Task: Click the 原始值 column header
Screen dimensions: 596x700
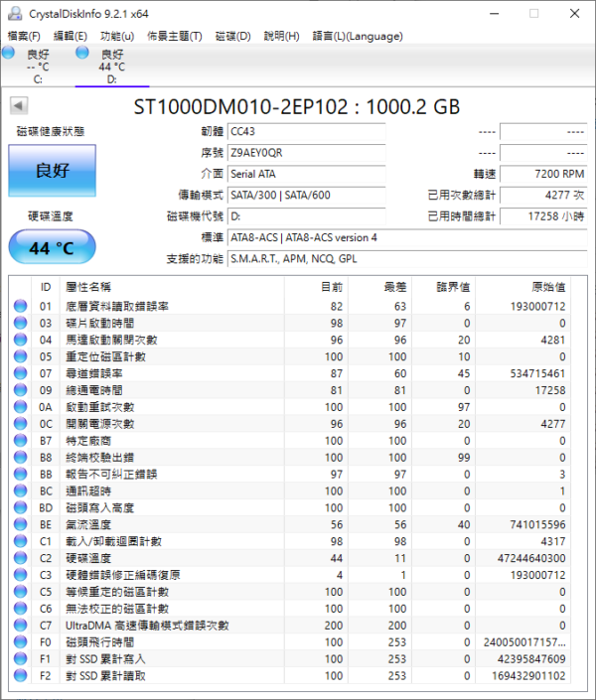Action: point(523,287)
